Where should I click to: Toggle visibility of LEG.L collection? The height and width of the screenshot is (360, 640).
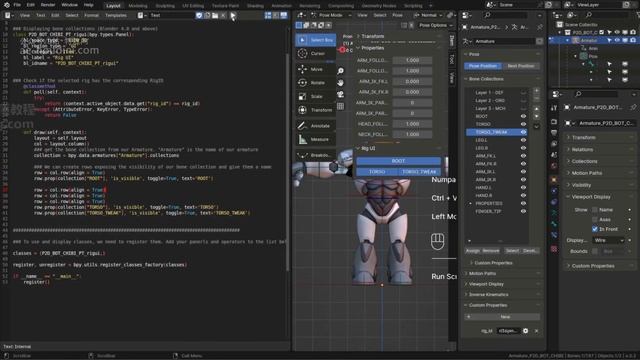(x=523, y=140)
